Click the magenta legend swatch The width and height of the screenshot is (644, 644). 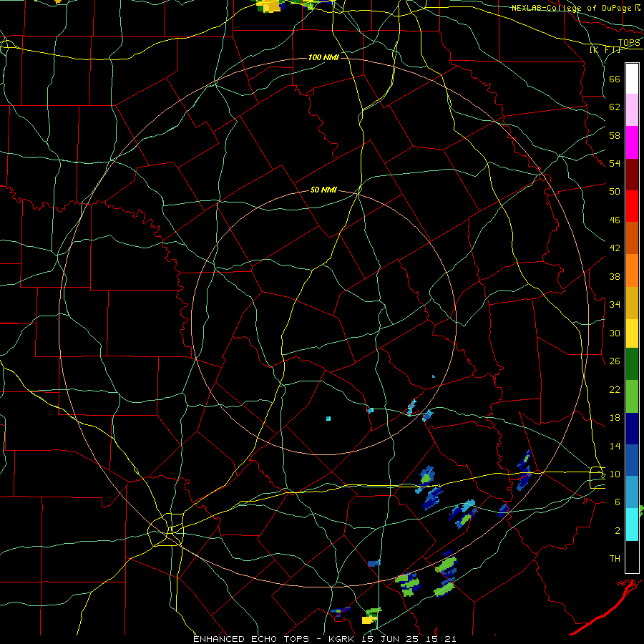click(x=632, y=142)
